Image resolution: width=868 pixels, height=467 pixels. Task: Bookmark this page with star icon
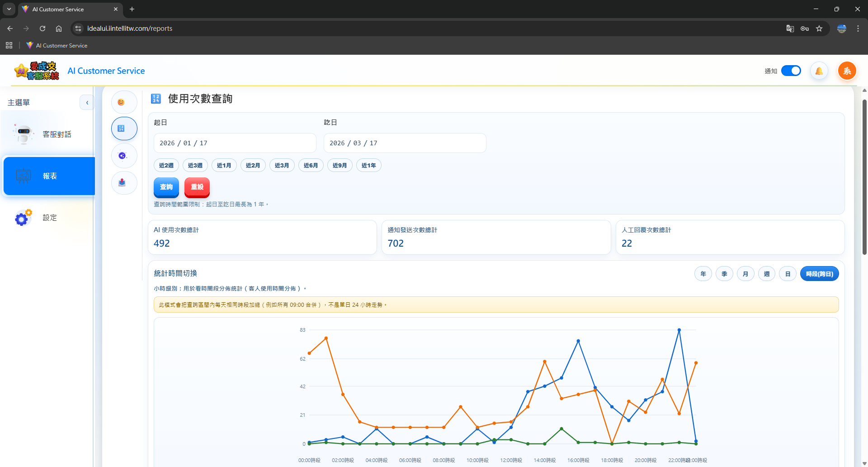819,29
